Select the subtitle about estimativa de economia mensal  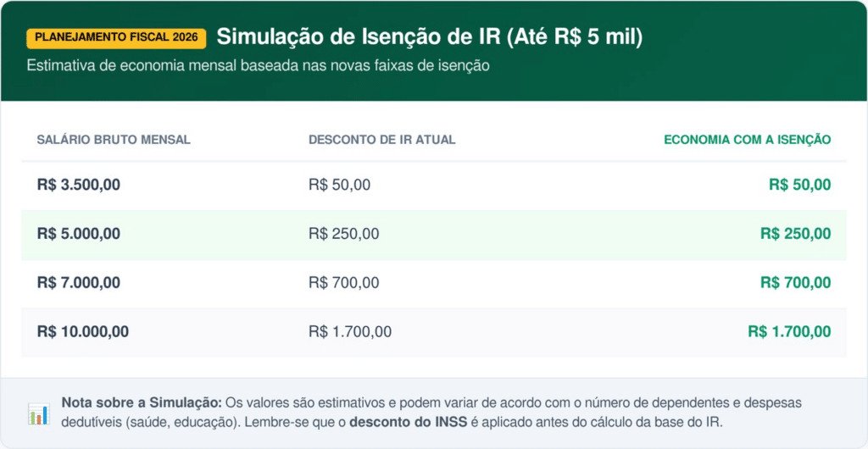(x=258, y=65)
